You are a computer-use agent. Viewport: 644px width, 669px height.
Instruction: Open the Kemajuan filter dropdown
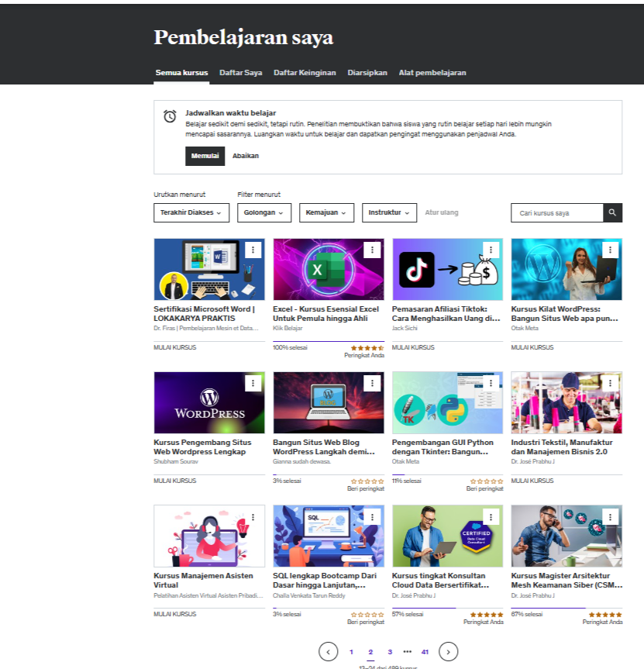325,212
